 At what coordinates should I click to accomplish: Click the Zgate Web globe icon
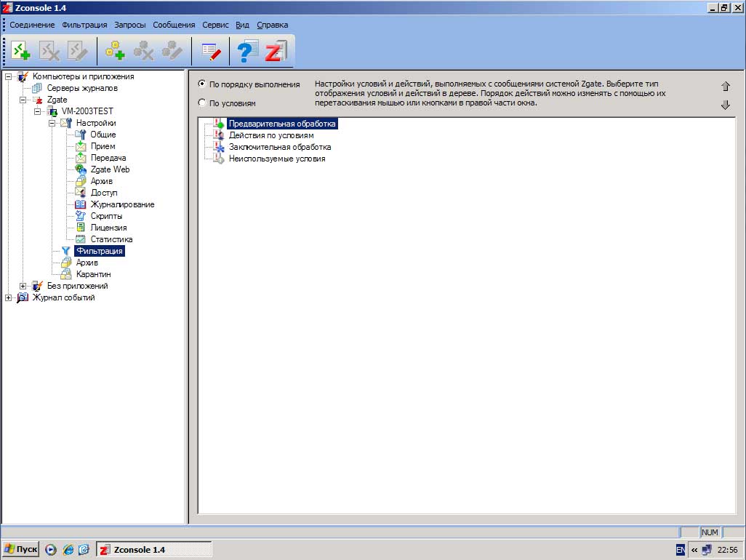(81, 169)
